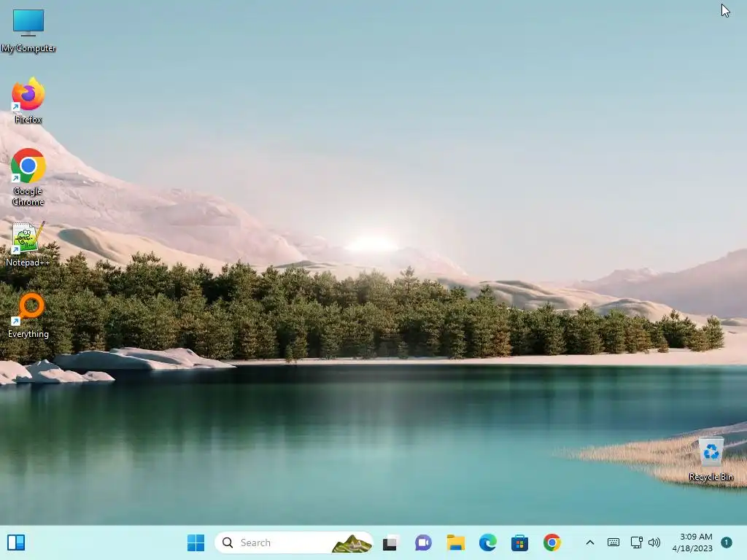
Task: Open the touch keyboard tray icon
Action: click(x=613, y=542)
